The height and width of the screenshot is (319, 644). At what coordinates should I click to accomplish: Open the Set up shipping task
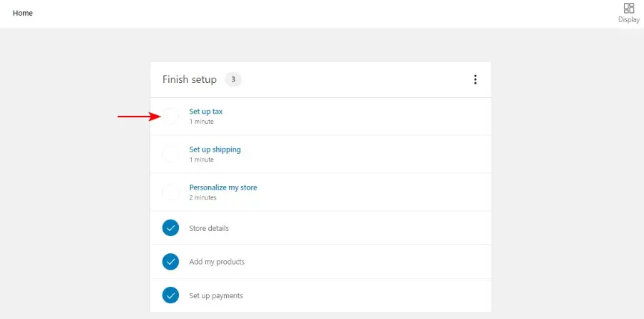coord(215,149)
